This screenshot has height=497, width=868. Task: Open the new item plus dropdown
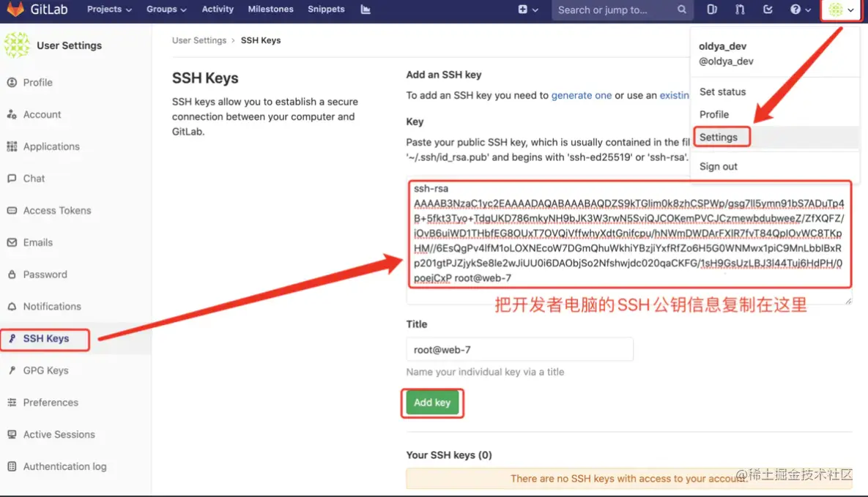pyautogui.click(x=527, y=10)
